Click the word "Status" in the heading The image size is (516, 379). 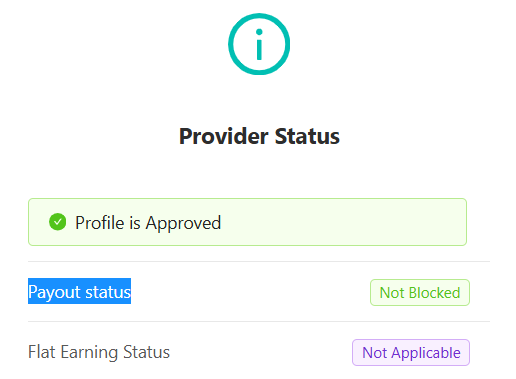tap(307, 136)
